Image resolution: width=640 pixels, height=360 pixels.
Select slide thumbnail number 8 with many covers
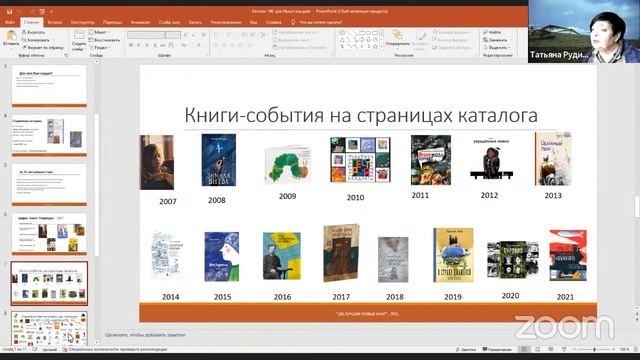[x=49, y=329]
